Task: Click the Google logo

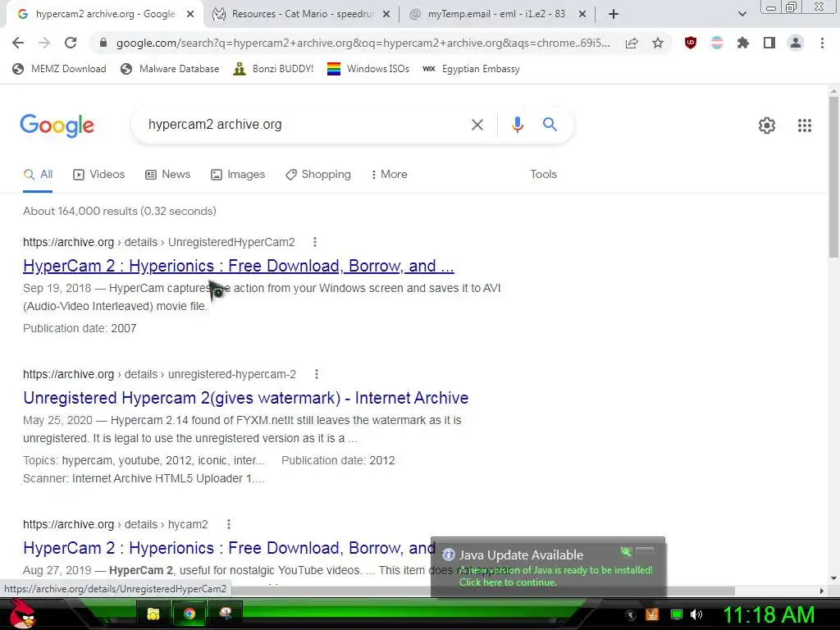Action: click(x=57, y=126)
